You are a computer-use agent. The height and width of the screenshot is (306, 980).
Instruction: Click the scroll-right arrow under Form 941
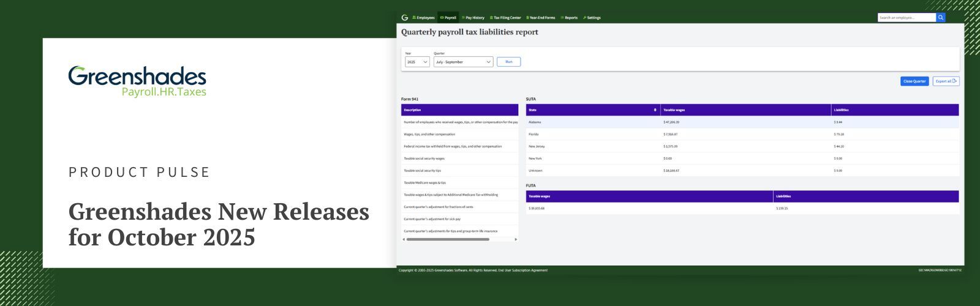(x=516, y=239)
